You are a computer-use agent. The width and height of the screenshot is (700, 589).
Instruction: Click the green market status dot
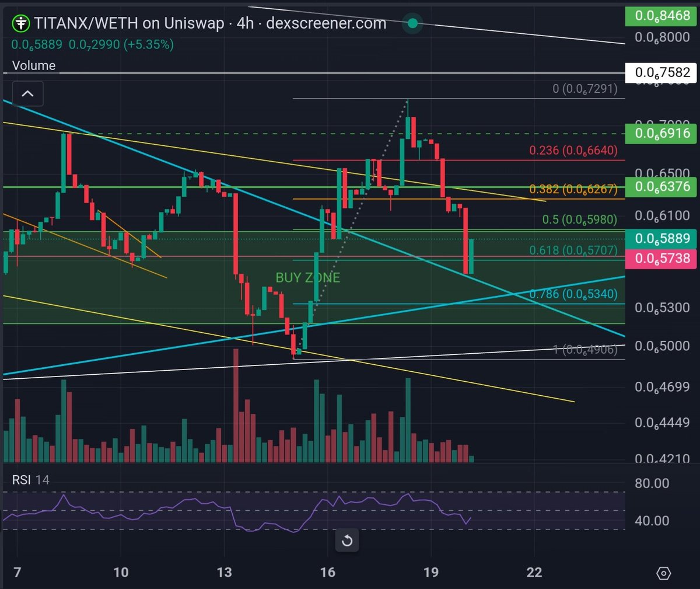(412, 23)
